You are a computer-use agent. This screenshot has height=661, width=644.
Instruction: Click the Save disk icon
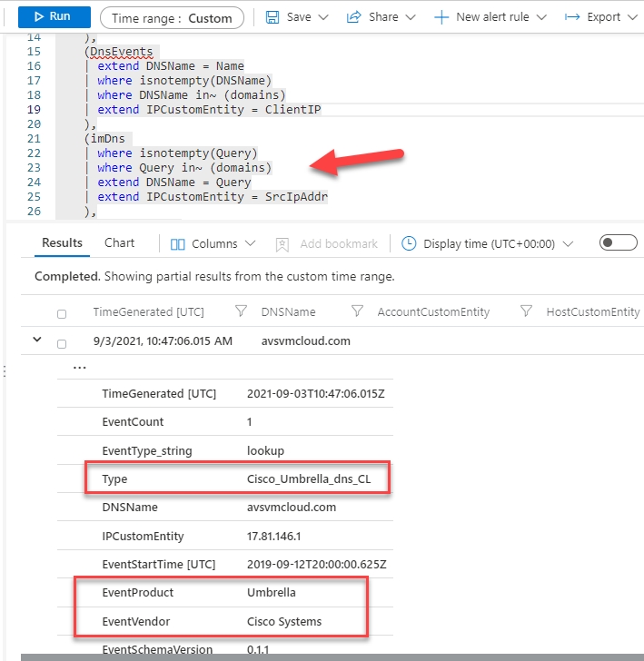click(x=272, y=17)
